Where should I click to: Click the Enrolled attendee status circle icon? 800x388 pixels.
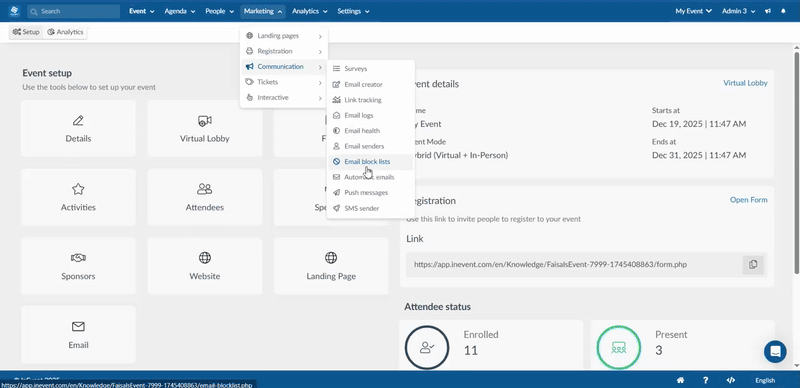click(427, 348)
